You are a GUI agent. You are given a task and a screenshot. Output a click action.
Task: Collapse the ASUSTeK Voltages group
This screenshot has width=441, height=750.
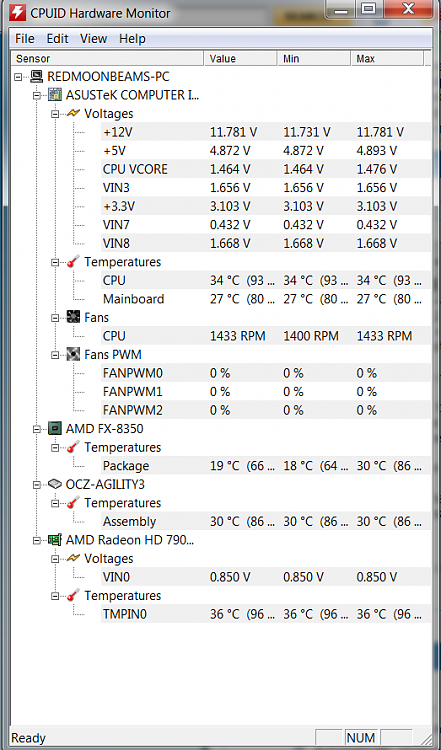coord(55,114)
